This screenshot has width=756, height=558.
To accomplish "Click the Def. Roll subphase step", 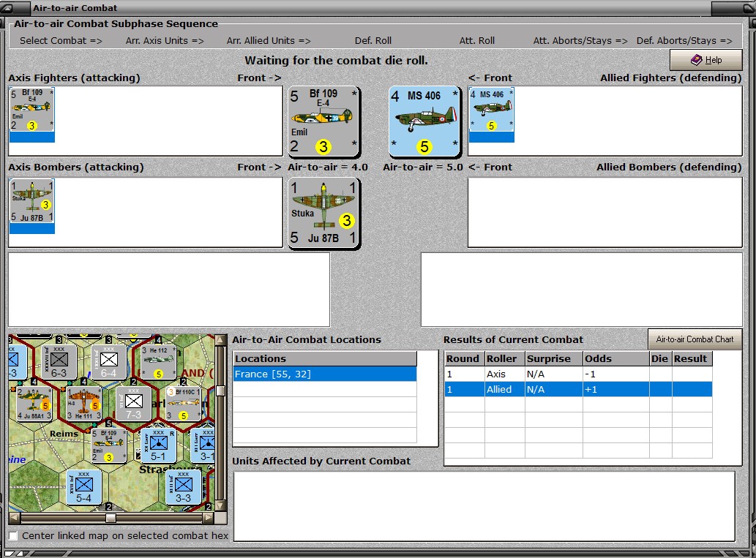I will (373, 40).
